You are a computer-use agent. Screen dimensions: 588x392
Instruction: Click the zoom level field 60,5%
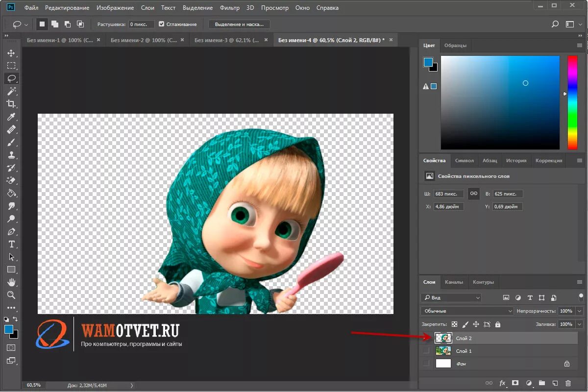point(34,385)
